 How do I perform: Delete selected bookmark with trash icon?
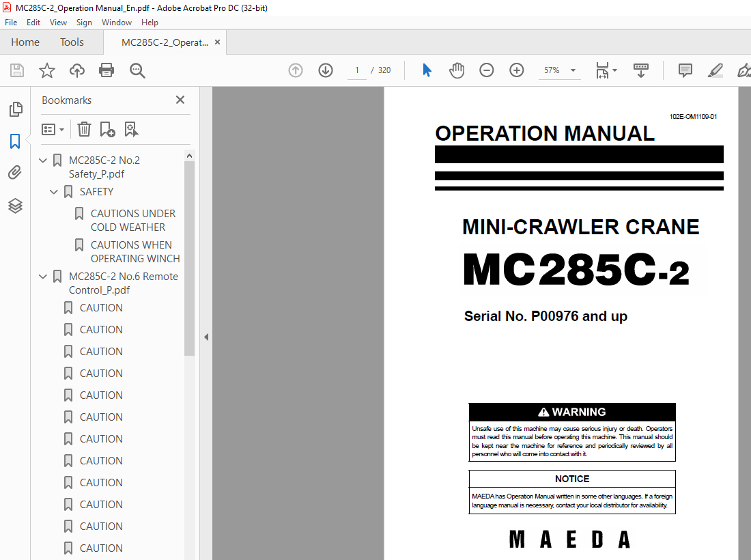tap(84, 129)
